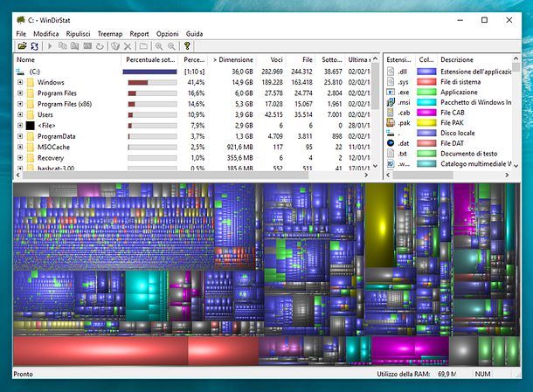This screenshot has height=392, width=533.
Task: Click the .pak file type icon
Action: coord(391,122)
